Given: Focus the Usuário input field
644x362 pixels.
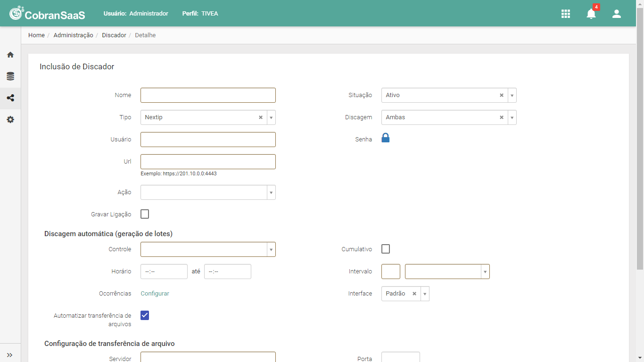Looking at the screenshot, I should point(208,140).
